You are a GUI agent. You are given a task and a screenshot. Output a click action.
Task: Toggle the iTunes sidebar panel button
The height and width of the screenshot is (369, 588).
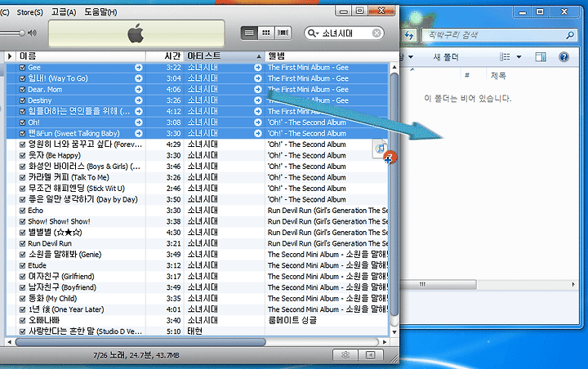click(371, 355)
